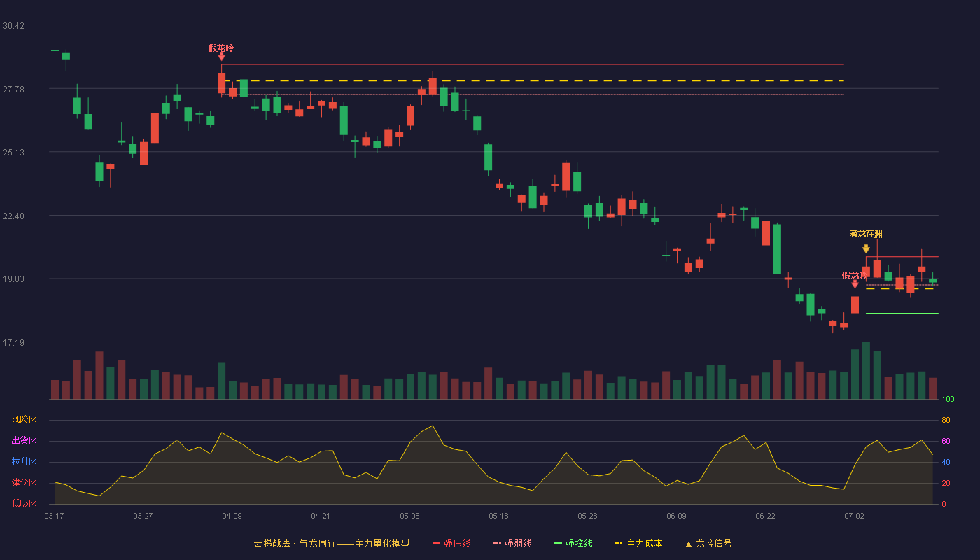Viewport: 980px width, 560px height.
Task: Click the long green horizontal support line
Action: click(533, 125)
